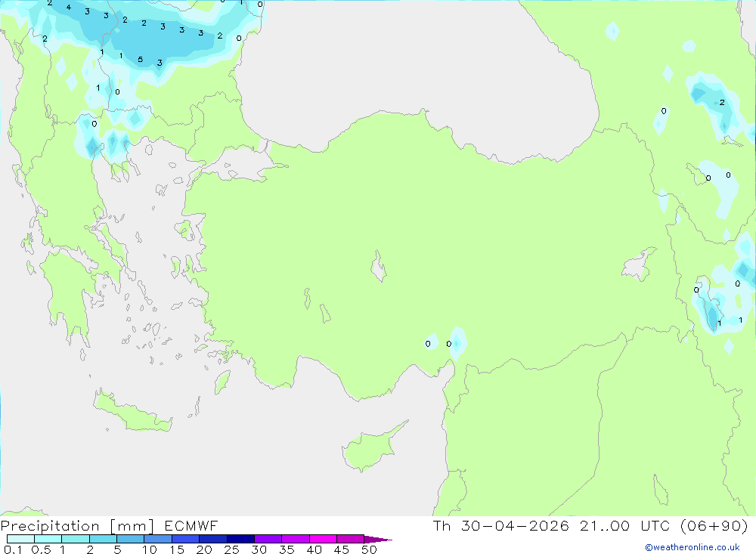756x554 pixels.
Task: Click the precipitation value '5' on the map
Action: click(x=141, y=59)
